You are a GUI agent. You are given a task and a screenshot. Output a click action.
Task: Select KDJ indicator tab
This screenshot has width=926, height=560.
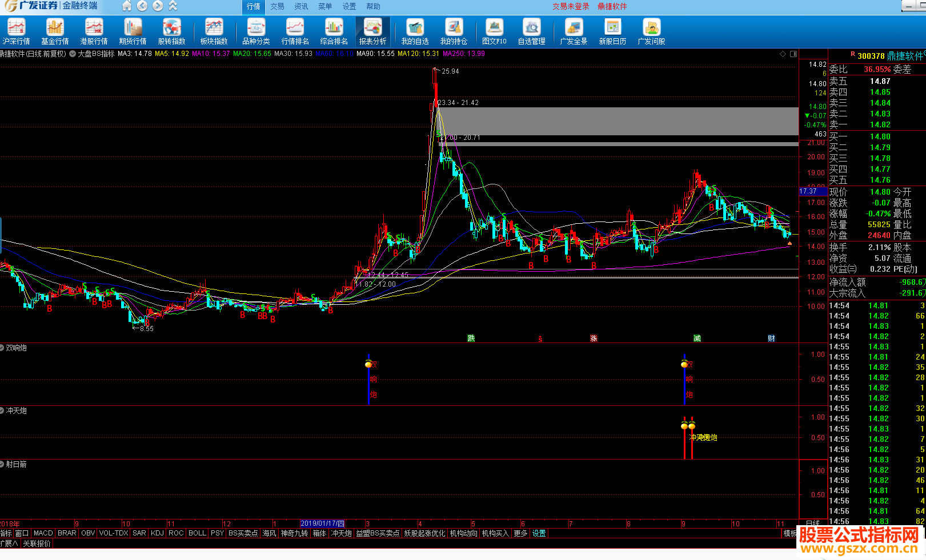pyautogui.click(x=158, y=533)
